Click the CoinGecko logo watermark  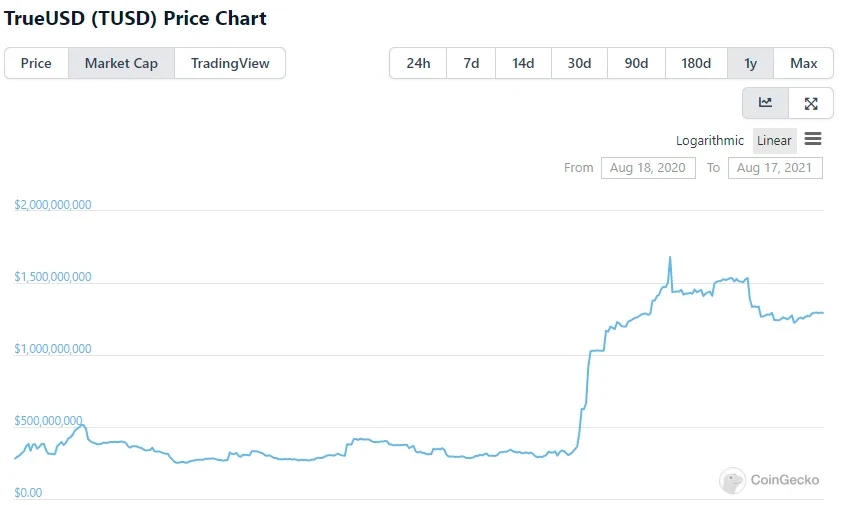pyautogui.click(x=769, y=480)
